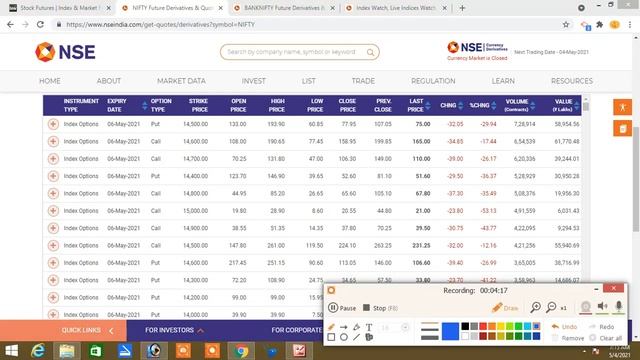
Task: Select the ellipse shape tool
Action: pyautogui.click(x=344, y=337)
